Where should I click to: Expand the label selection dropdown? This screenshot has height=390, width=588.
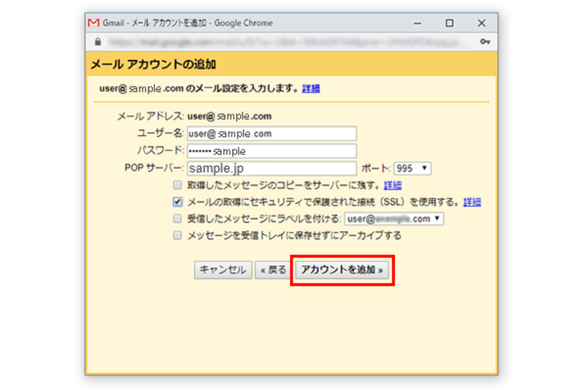pos(394,219)
